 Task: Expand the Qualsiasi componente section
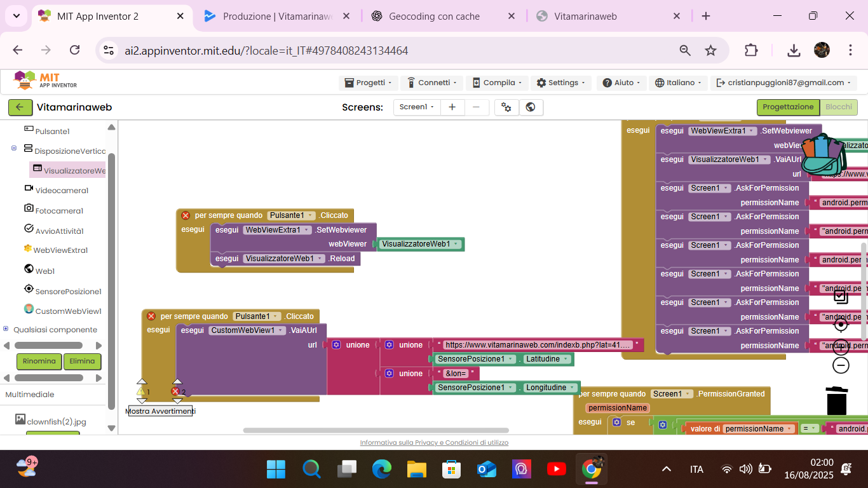(6, 329)
